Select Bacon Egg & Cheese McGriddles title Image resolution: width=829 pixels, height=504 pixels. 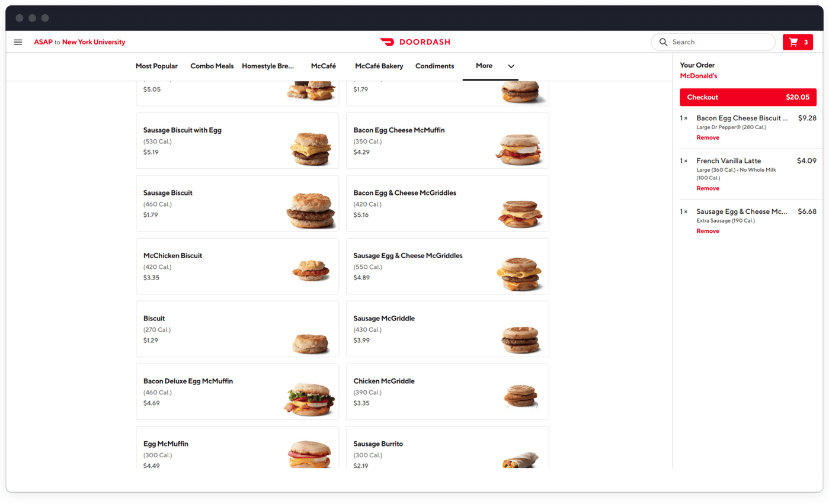(405, 193)
